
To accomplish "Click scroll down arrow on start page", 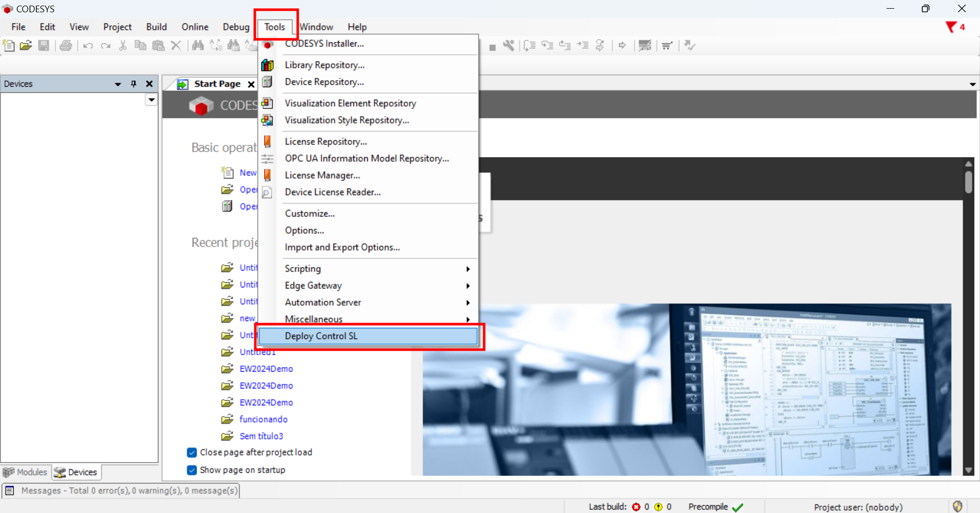I will click(968, 470).
